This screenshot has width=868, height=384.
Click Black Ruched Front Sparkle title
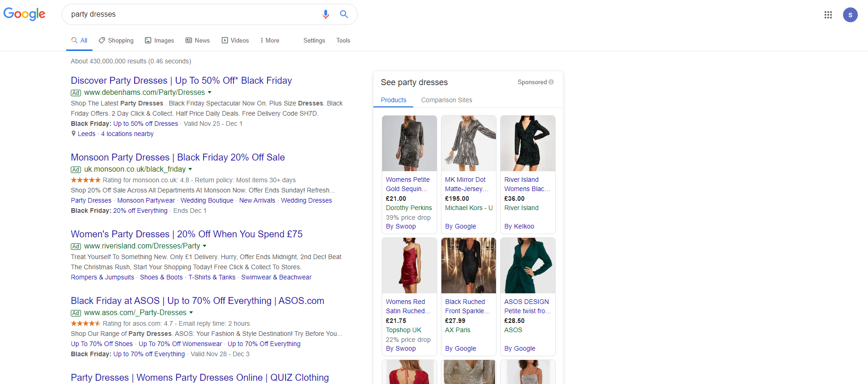[467, 306]
